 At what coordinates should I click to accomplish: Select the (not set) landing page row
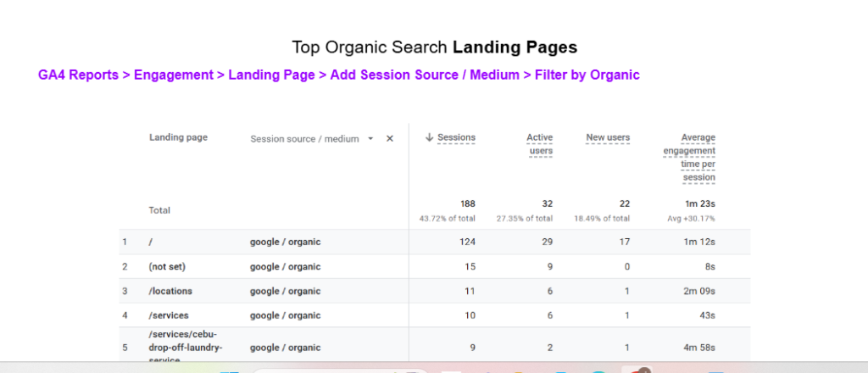(166, 266)
